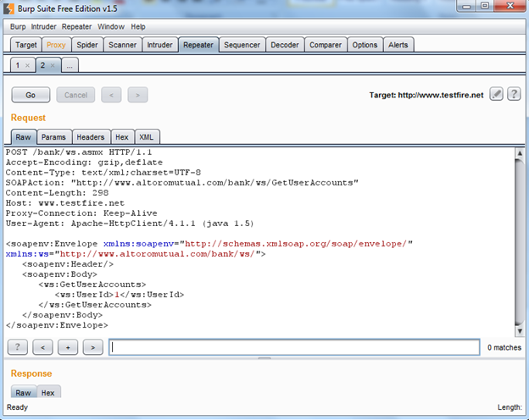
Task: Open Repeater help question mark icon
Action: pyautogui.click(x=513, y=95)
